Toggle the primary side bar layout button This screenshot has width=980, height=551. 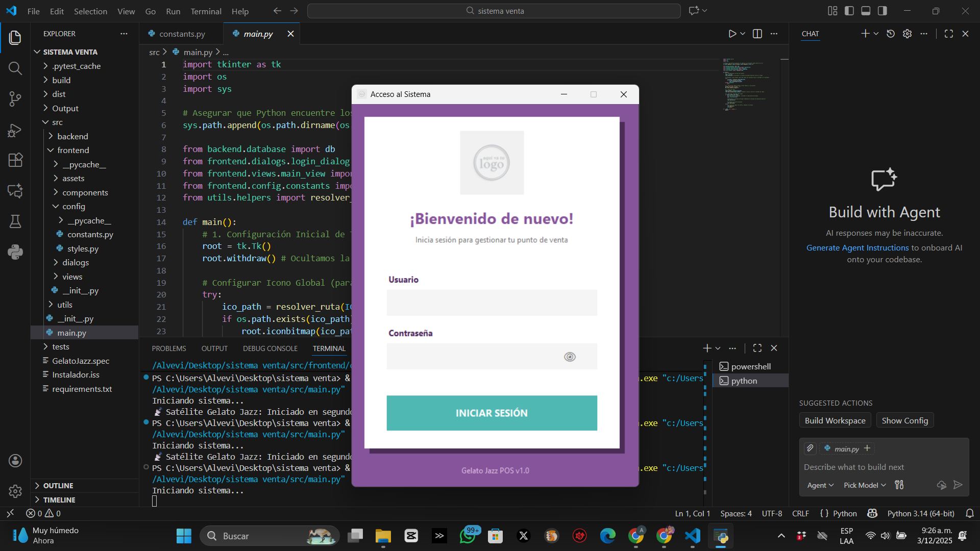[849, 11]
